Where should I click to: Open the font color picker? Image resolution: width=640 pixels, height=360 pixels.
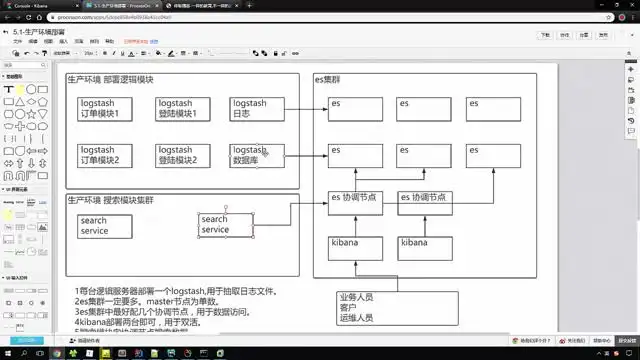[x=131, y=53]
